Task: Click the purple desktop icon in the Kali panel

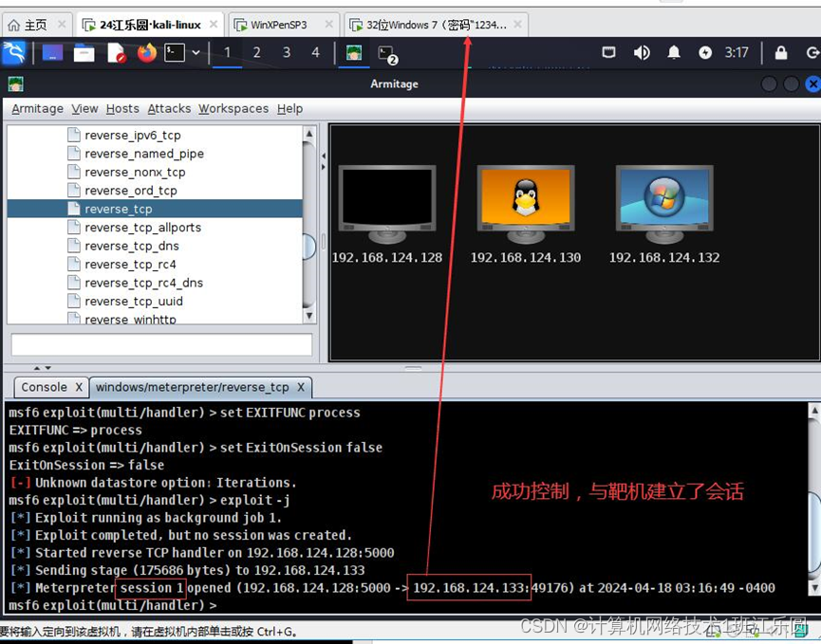Action: tap(52, 52)
